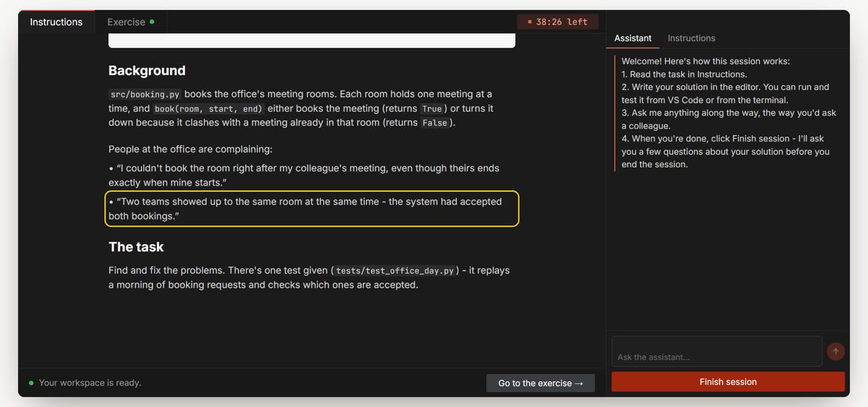Screen dimensions: 868x407
Task: Click step 3 'Ask me anything along the way'
Action: [x=729, y=119]
